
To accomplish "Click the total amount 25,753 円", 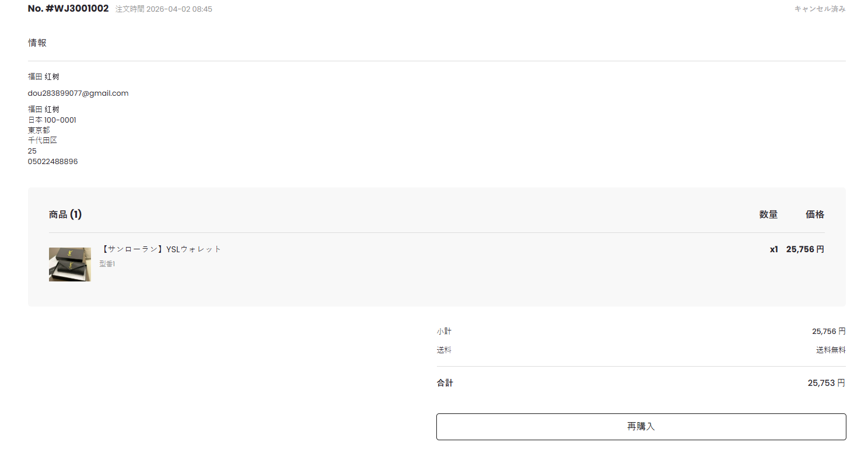I will click(x=826, y=383).
